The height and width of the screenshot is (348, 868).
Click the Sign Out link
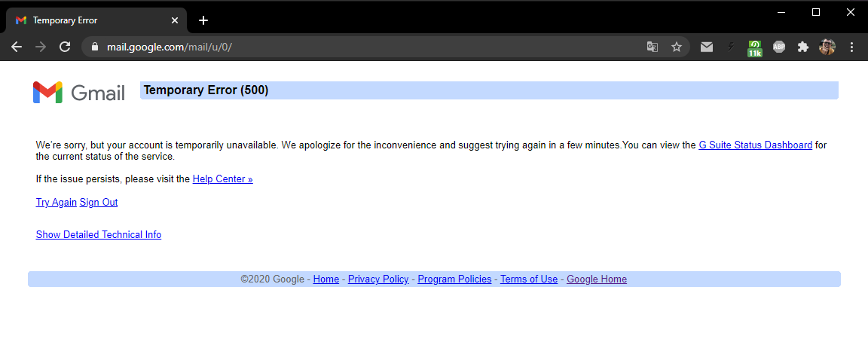coord(99,202)
